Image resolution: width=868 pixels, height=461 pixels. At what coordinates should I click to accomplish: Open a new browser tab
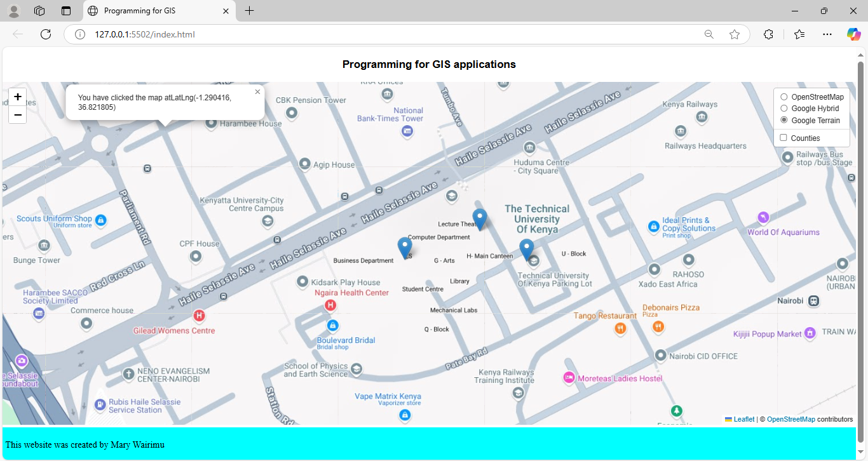pyautogui.click(x=249, y=11)
